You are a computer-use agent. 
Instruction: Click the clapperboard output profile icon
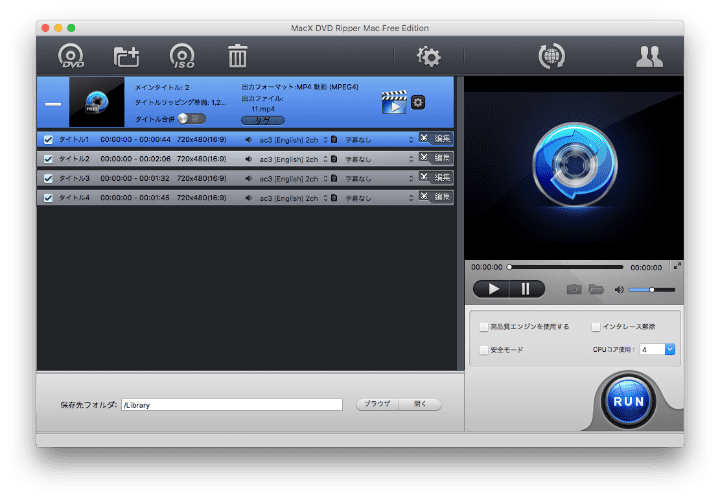pyautogui.click(x=394, y=102)
